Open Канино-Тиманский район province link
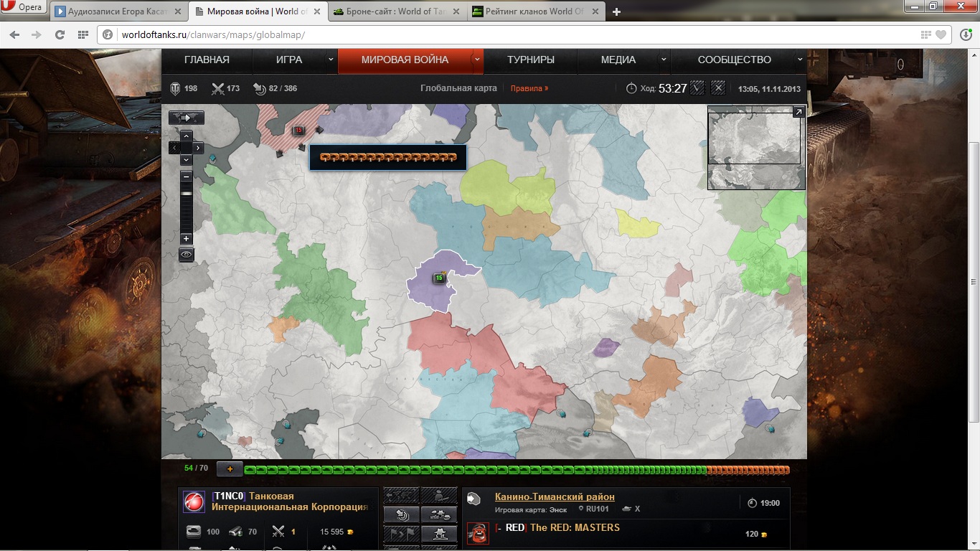 [555, 496]
